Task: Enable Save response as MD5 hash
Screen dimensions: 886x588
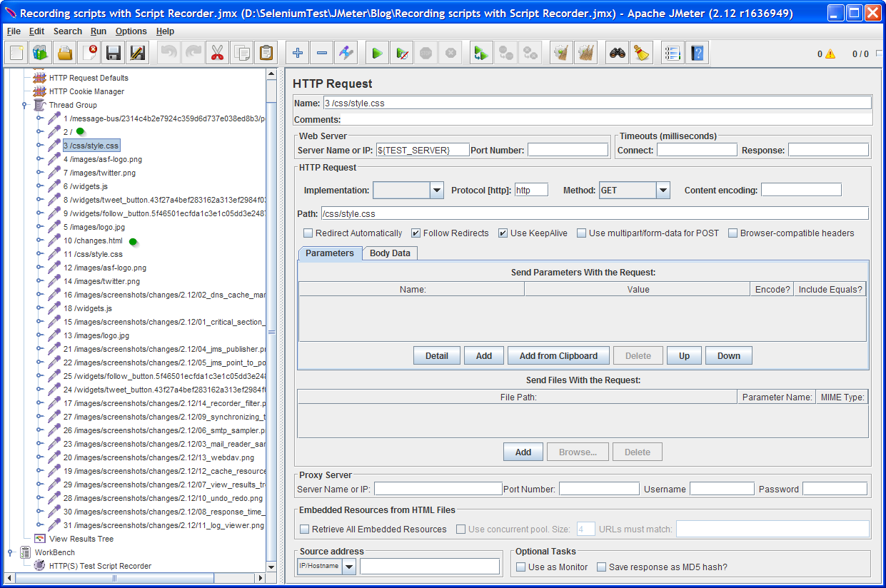Action: 602,567
